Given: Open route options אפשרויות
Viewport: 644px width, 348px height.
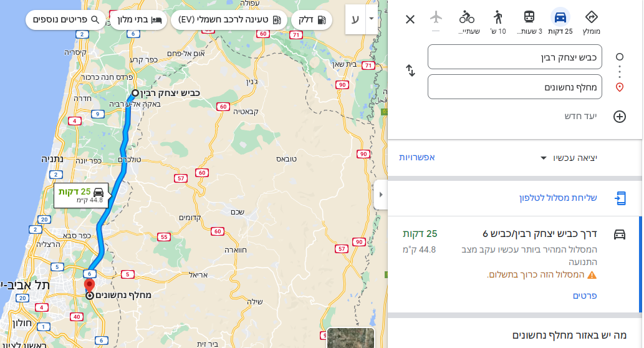Looking at the screenshot, I should [417, 157].
